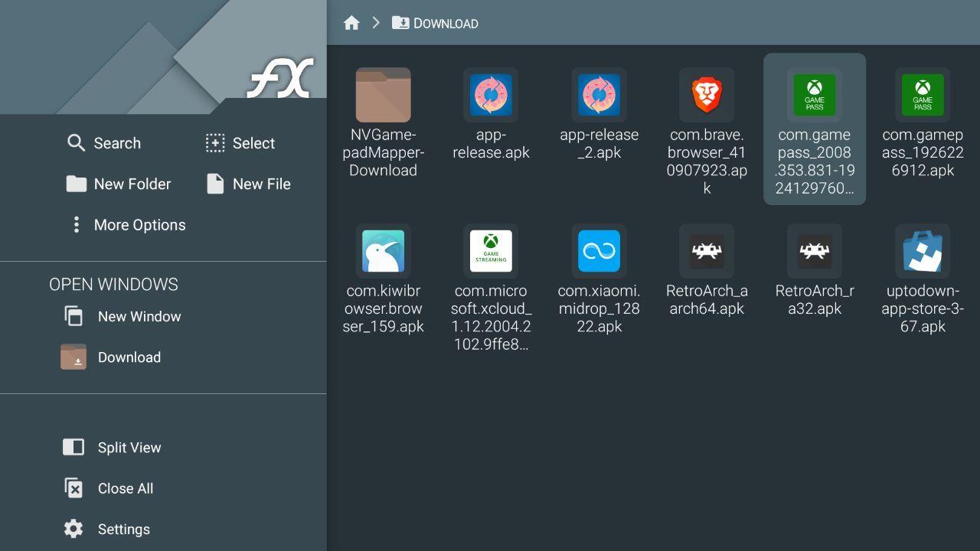Image resolution: width=980 pixels, height=551 pixels.
Task: Click the 'app-release.apk' file name
Action: tap(491, 144)
